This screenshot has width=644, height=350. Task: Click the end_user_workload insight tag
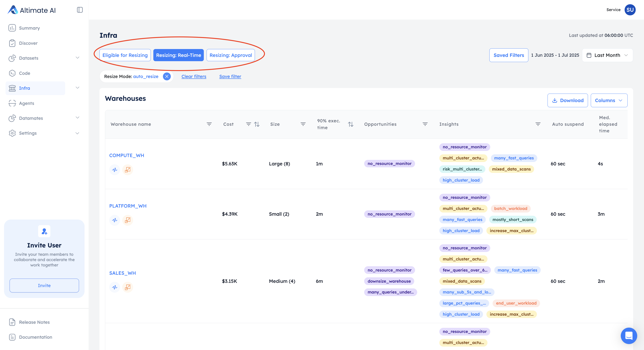516,303
